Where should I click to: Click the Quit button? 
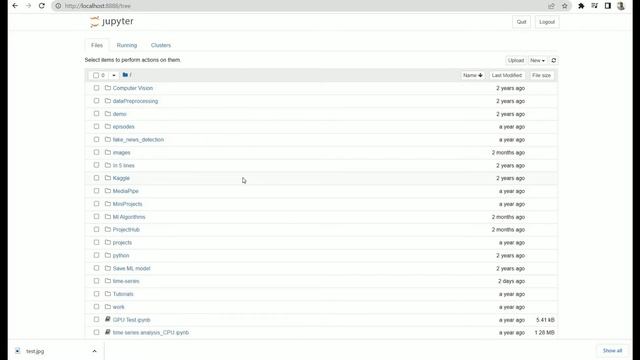[x=521, y=22]
